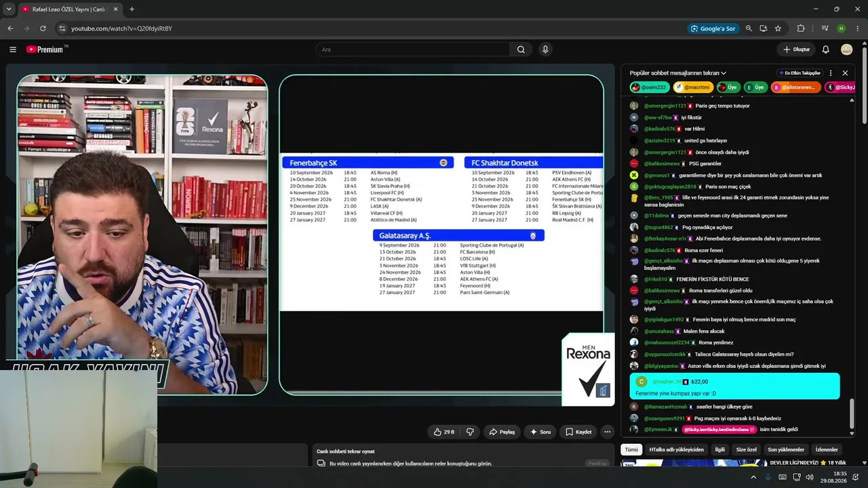Click the Soru ask button
The image size is (868, 488).
point(540,432)
